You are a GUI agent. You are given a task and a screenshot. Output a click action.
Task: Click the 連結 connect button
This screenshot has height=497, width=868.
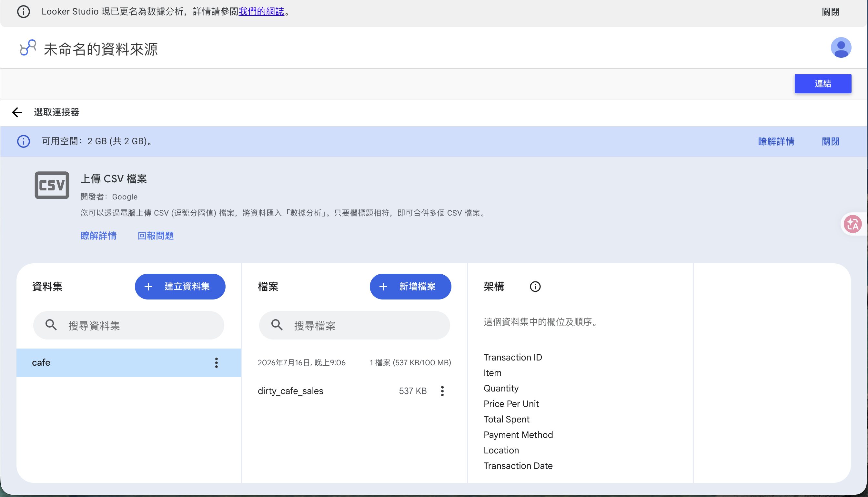point(823,84)
